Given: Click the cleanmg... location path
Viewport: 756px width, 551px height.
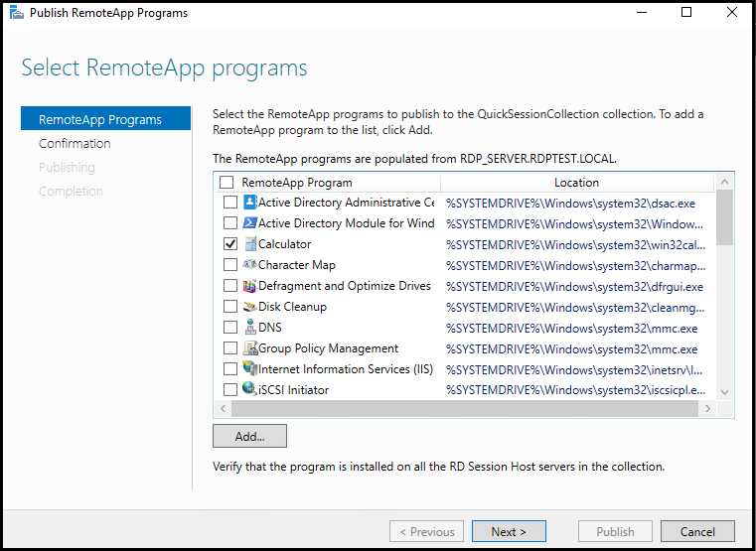Looking at the screenshot, I should [x=575, y=308].
